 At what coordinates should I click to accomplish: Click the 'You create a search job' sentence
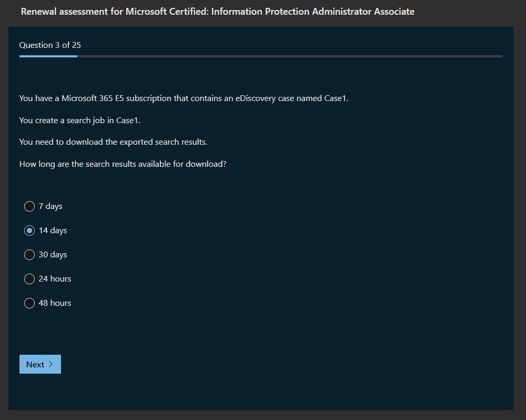pyautogui.click(x=79, y=121)
